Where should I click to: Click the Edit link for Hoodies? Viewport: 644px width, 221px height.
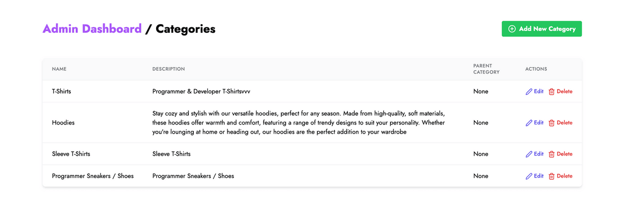(x=538, y=123)
